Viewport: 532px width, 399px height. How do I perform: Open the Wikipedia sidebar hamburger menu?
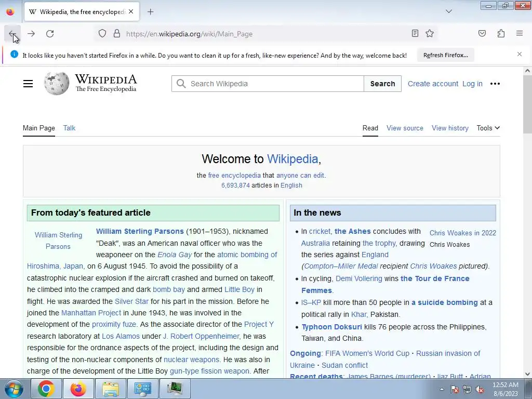pos(28,84)
